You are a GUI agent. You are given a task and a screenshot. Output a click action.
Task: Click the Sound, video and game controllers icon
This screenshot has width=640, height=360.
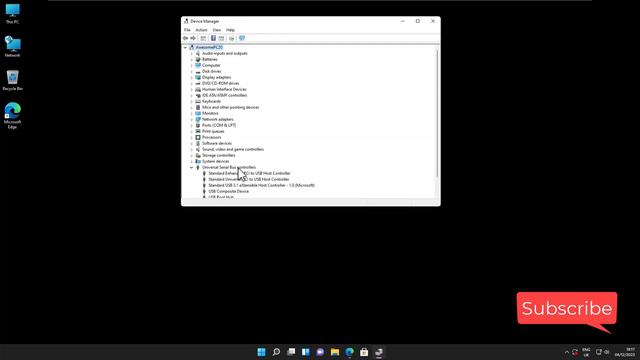[x=198, y=149]
